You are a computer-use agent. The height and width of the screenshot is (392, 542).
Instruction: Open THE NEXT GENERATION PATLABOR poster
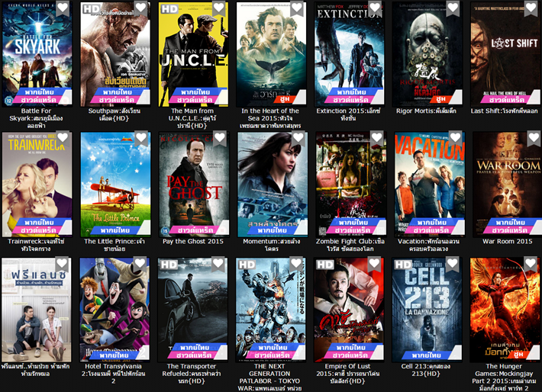tap(271, 310)
